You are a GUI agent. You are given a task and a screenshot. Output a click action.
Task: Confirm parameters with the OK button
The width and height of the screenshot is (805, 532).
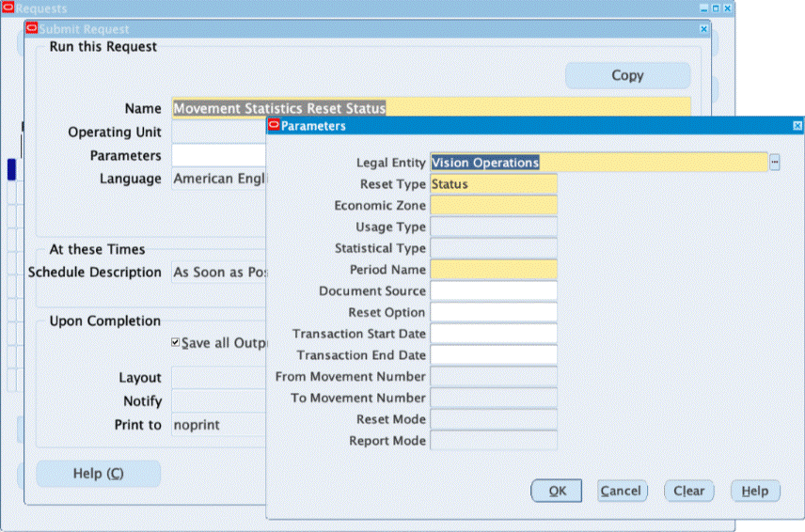557,491
